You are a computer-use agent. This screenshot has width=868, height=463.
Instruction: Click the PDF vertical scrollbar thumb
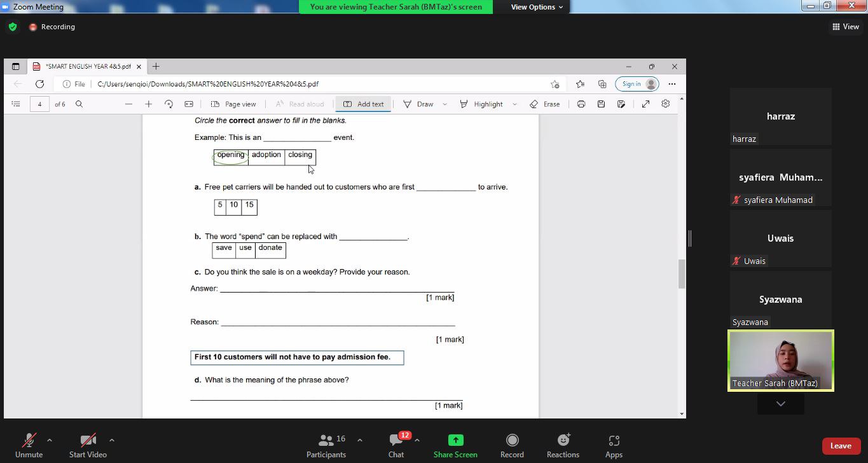pos(682,273)
